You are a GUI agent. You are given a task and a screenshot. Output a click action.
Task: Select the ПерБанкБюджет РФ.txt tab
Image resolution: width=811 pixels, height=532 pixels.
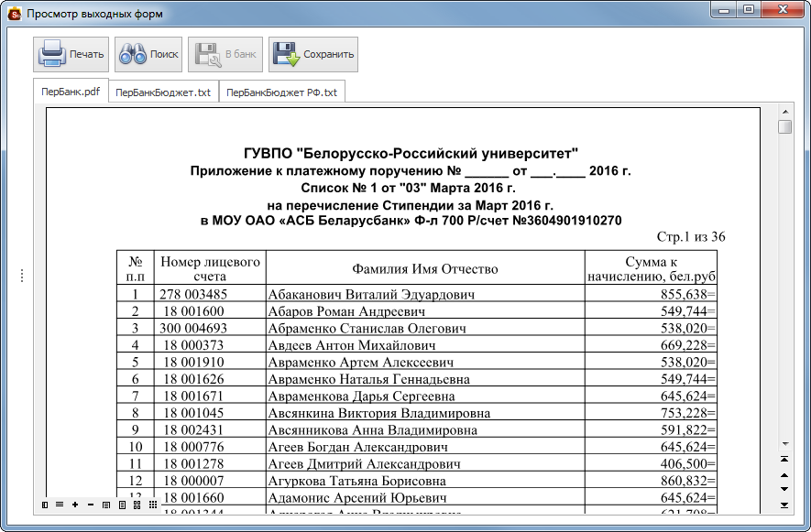[x=282, y=92]
